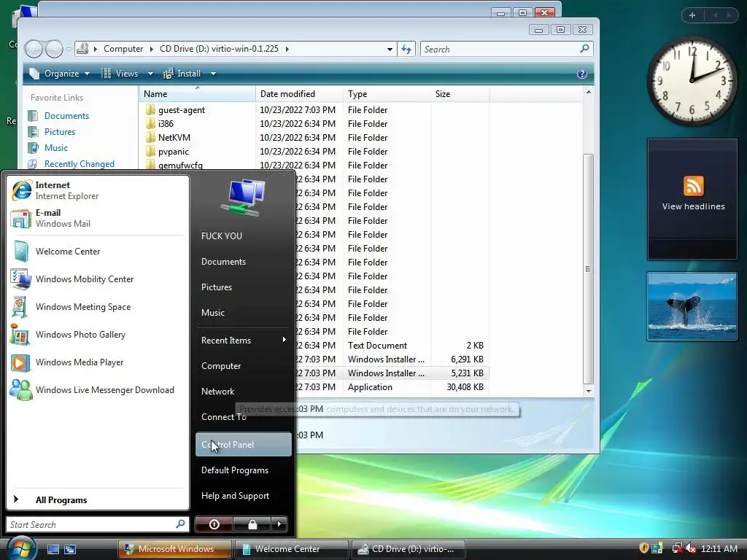Screen dimensions: 747x560
Task: Switch to Welcome Center taskbar button
Action: point(292,549)
